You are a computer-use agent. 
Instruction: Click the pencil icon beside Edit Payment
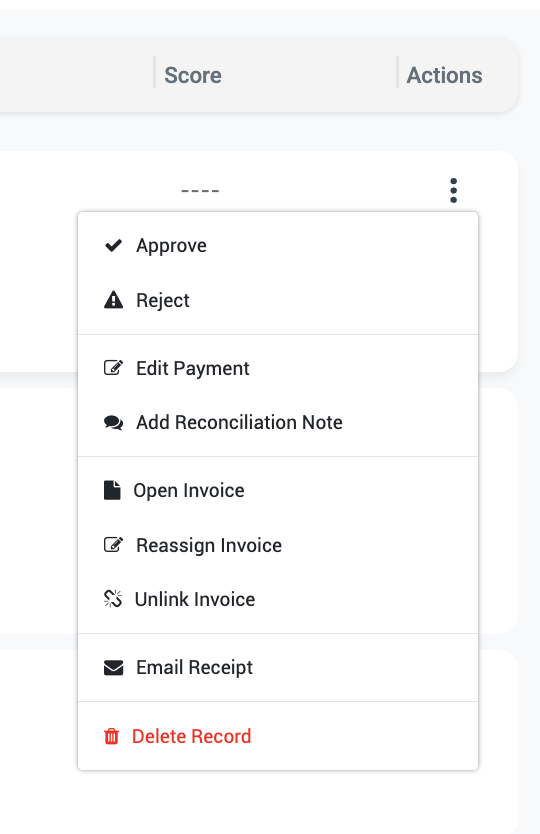[x=113, y=368]
